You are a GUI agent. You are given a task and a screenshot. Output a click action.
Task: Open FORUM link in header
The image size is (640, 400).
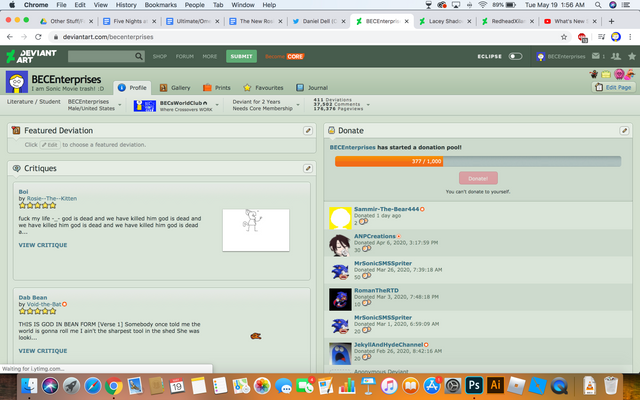pyautogui.click(x=184, y=56)
